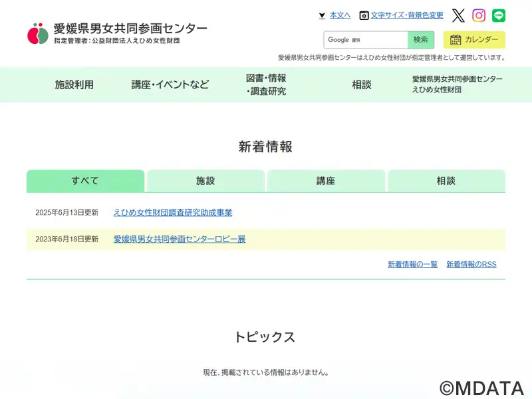Click the 指定管理者：公益財団法人えひめ女性財団 subtitle
This screenshot has width=532, height=399.
pos(117,41)
